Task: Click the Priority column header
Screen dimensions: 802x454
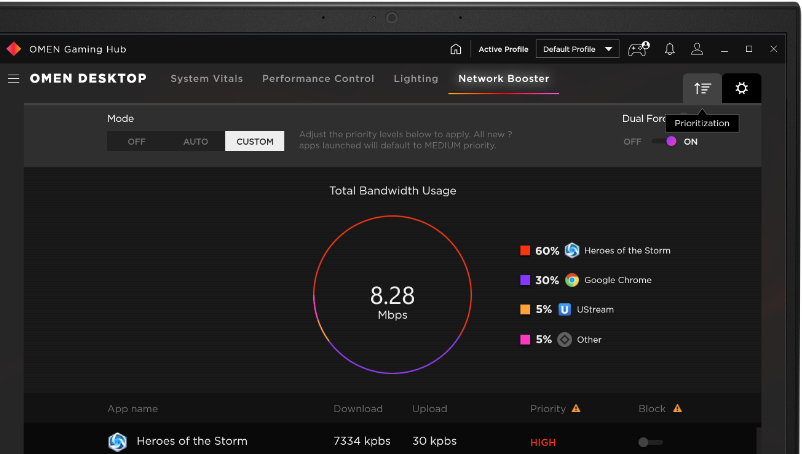Action: coord(548,408)
